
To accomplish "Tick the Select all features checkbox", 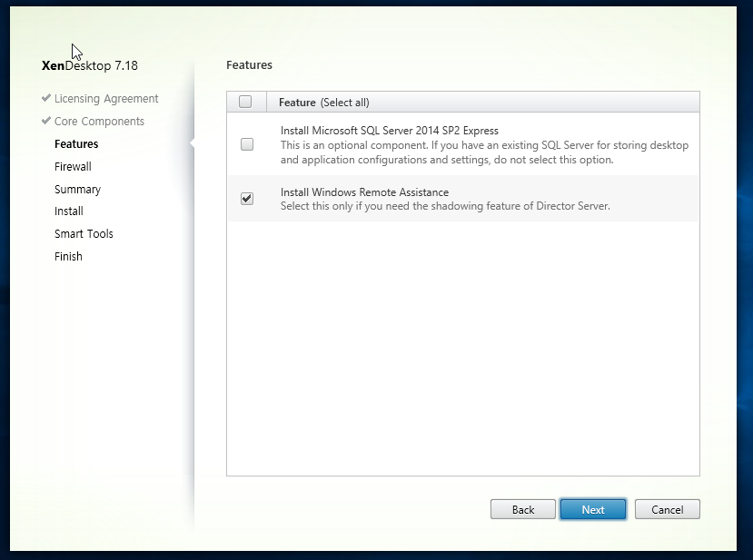I will pos(245,102).
